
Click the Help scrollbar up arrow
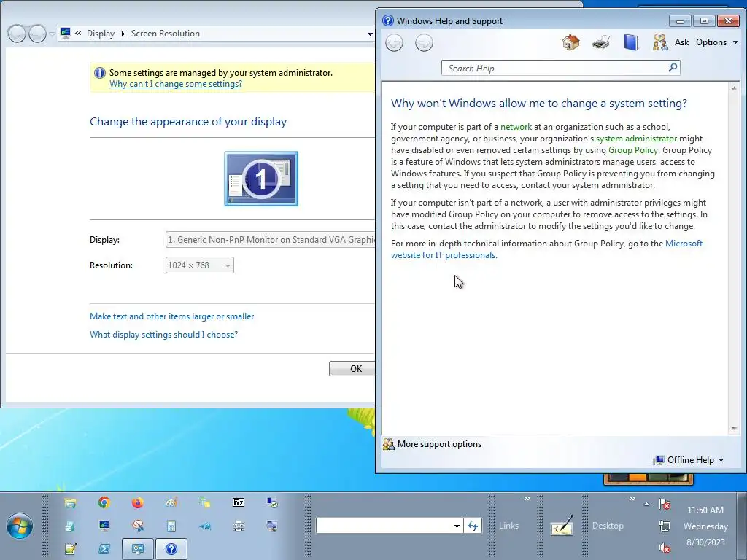734,88
